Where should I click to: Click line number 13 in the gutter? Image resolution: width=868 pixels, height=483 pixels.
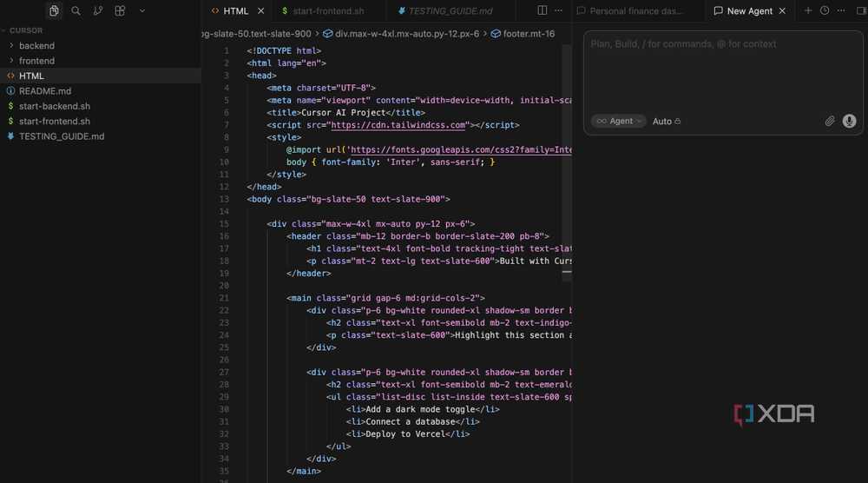pyautogui.click(x=224, y=199)
